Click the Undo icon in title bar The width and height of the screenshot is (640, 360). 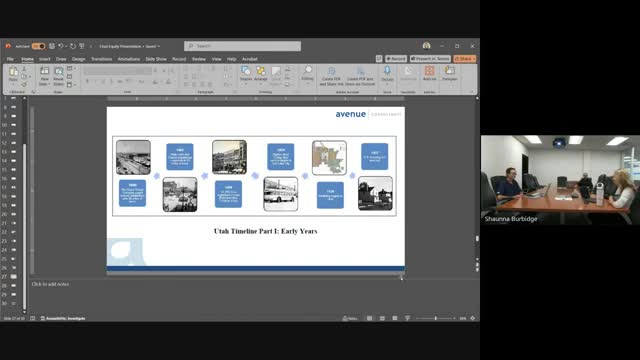(60, 46)
